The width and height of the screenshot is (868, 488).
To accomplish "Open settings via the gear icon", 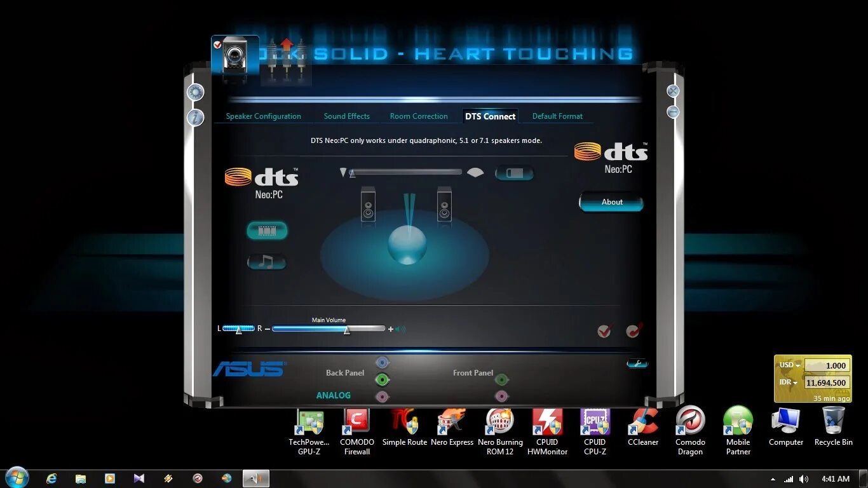I will 195,92.
